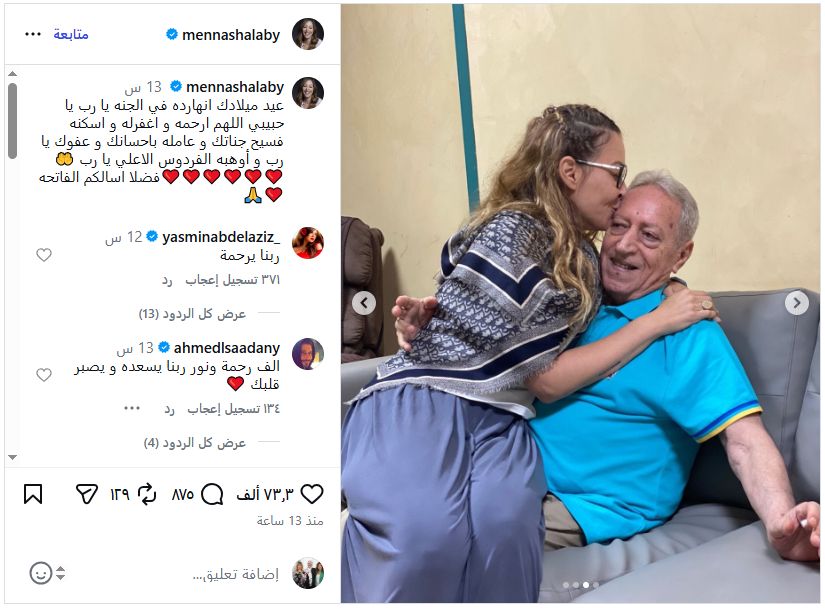The image size is (825, 610).
Task: Repost using the circular arrows icon
Action: [147, 494]
